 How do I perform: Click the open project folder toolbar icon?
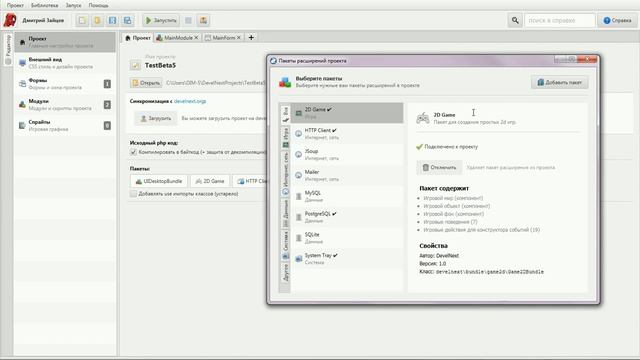pos(97,20)
